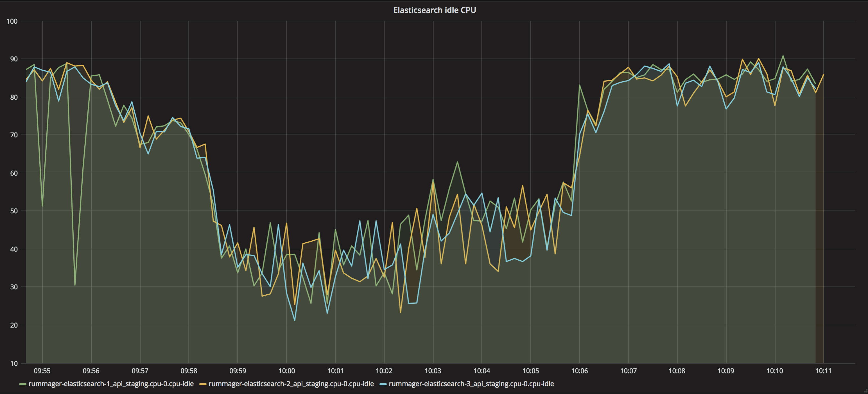The width and height of the screenshot is (868, 394).
Task: Toggle the rummager-elasticsearch-3 series in the legend
Action: click(x=471, y=384)
